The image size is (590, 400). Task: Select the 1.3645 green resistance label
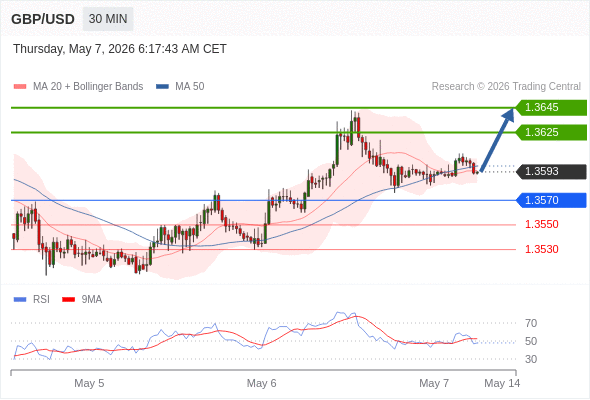pyautogui.click(x=551, y=108)
